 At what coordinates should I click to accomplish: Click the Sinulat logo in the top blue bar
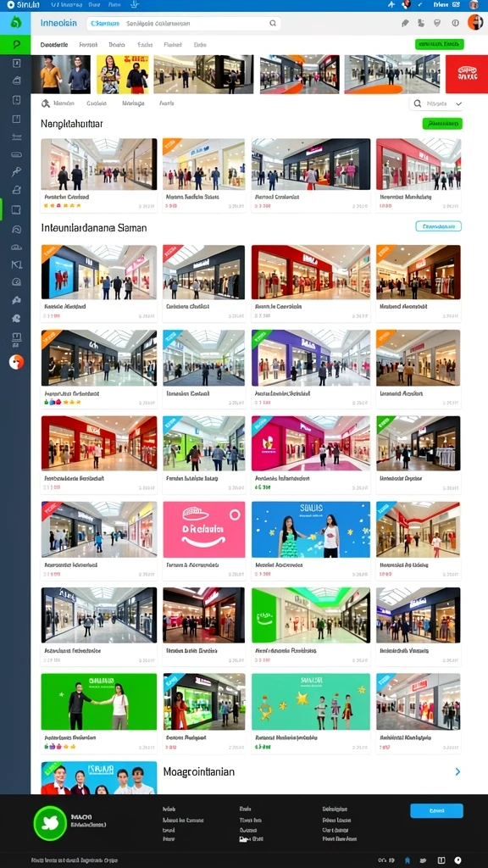(x=23, y=4)
